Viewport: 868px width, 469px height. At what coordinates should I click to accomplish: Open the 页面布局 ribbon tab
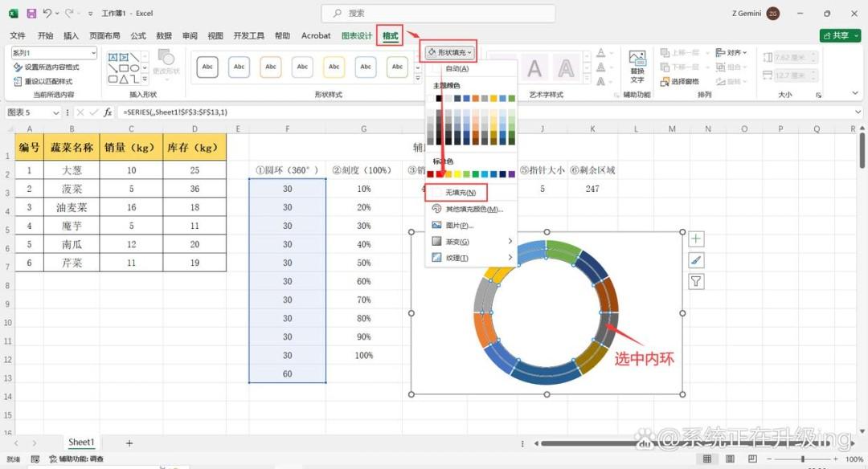(x=104, y=35)
